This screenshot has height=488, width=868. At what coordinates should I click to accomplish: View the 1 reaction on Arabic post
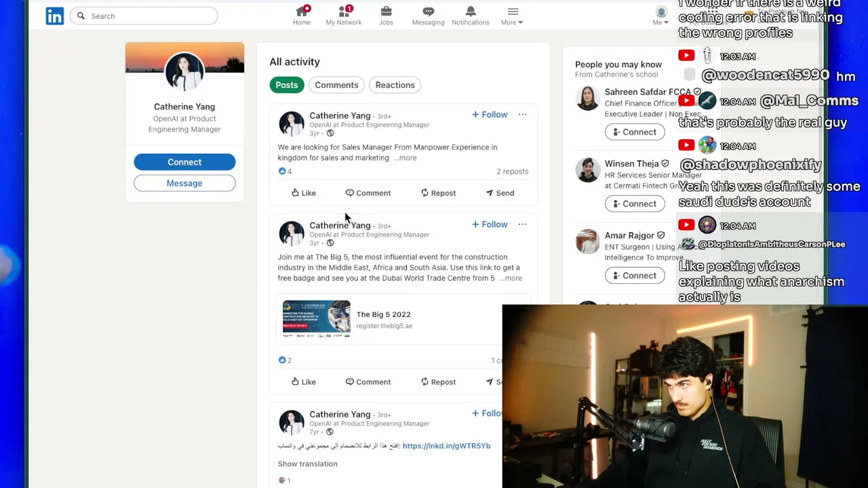[x=284, y=481]
